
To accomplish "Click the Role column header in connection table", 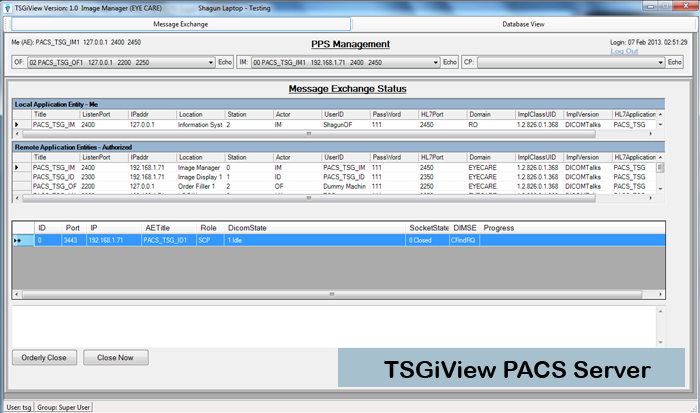I will (x=210, y=228).
